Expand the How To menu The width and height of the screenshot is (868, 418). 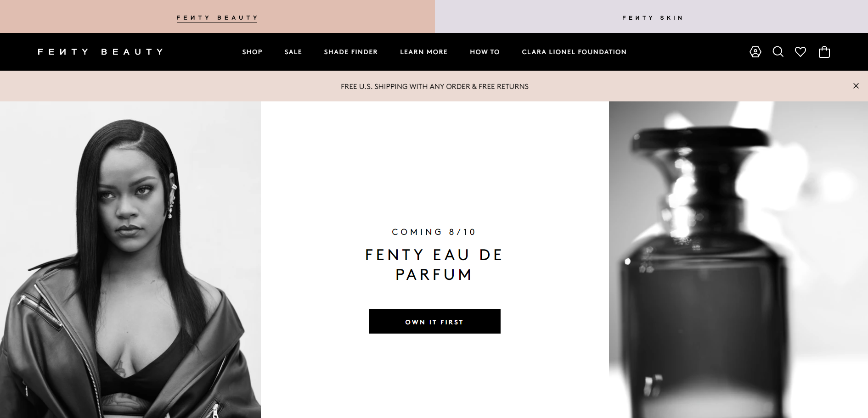[485, 52]
